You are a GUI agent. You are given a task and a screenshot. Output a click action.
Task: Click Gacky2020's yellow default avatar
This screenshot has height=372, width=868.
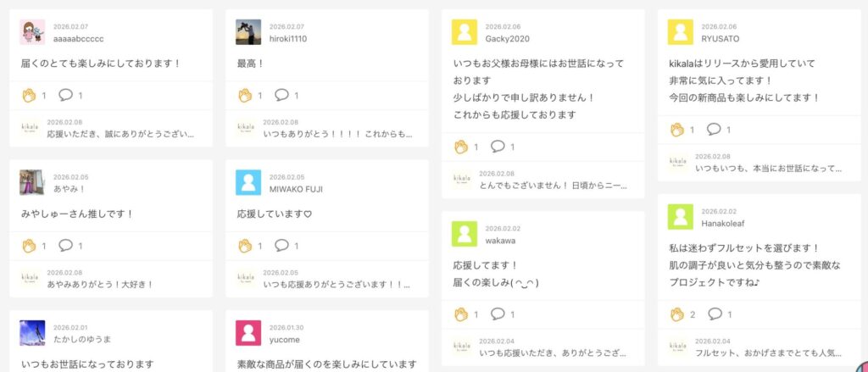465,32
